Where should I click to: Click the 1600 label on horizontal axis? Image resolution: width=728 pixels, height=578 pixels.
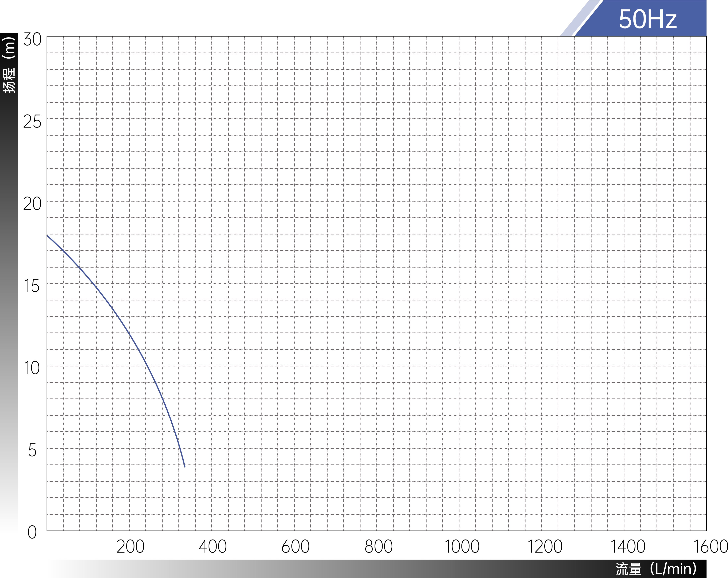[710, 547]
